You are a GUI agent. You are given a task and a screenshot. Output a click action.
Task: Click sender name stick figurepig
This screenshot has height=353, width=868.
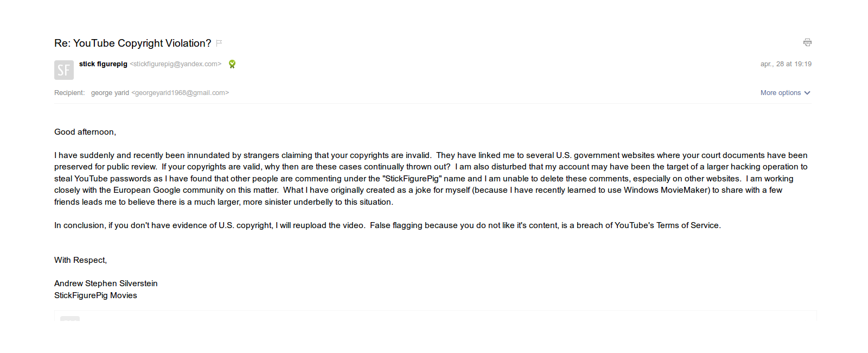(x=103, y=64)
